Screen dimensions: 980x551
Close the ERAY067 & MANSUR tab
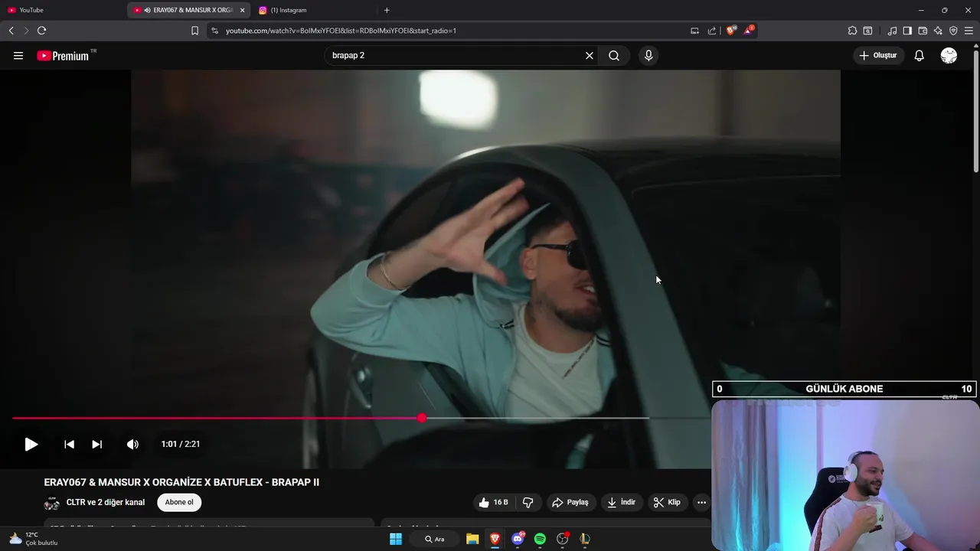click(243, 10)
